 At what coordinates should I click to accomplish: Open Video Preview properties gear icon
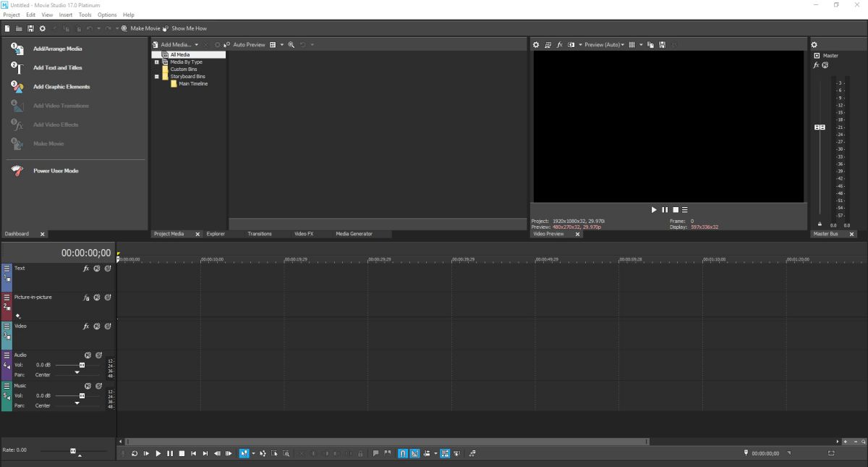click(x=536, y=45)
